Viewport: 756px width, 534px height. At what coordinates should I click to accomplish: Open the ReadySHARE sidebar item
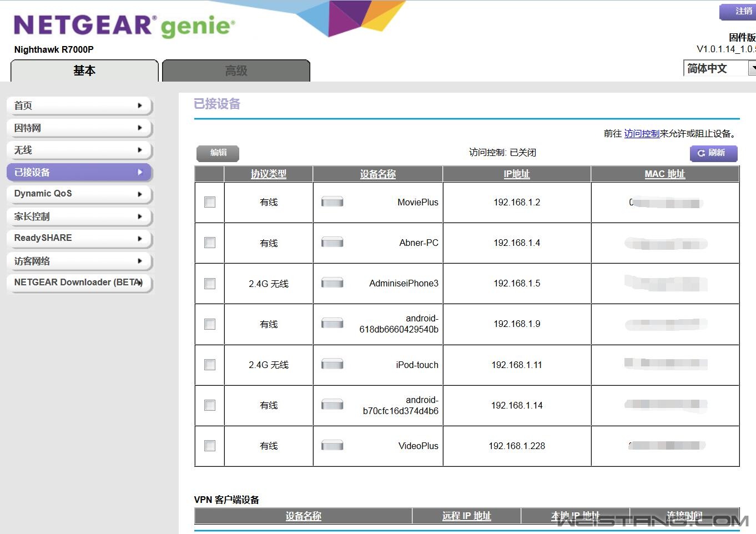coord(79,238)
